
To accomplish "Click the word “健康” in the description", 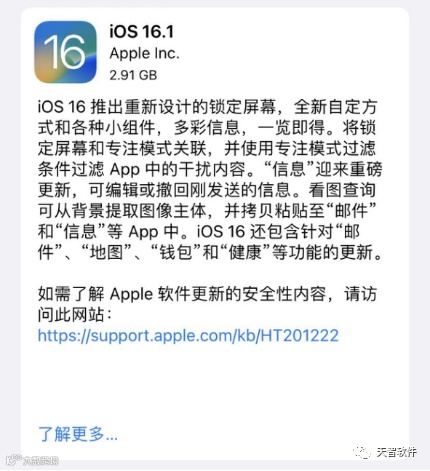I will coord(245,252).
